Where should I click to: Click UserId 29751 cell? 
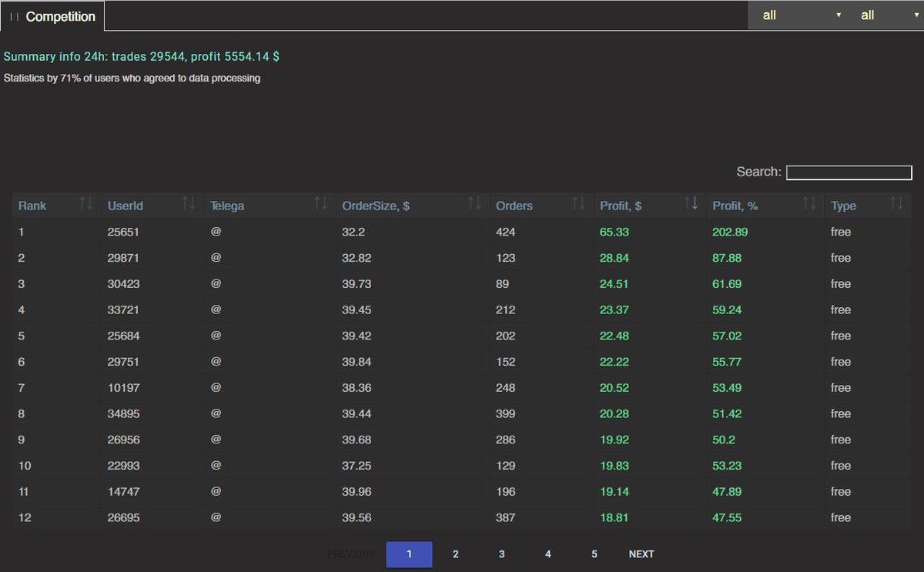123,362
